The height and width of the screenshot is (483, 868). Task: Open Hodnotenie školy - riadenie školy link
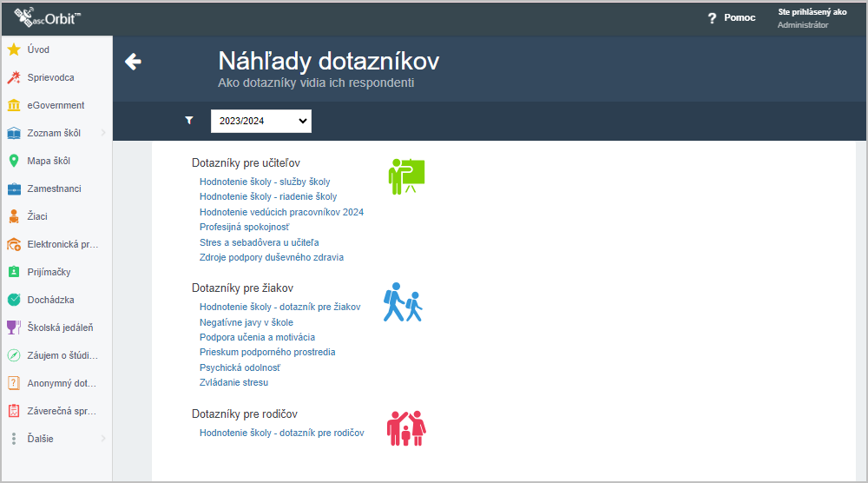click(268, 196)
